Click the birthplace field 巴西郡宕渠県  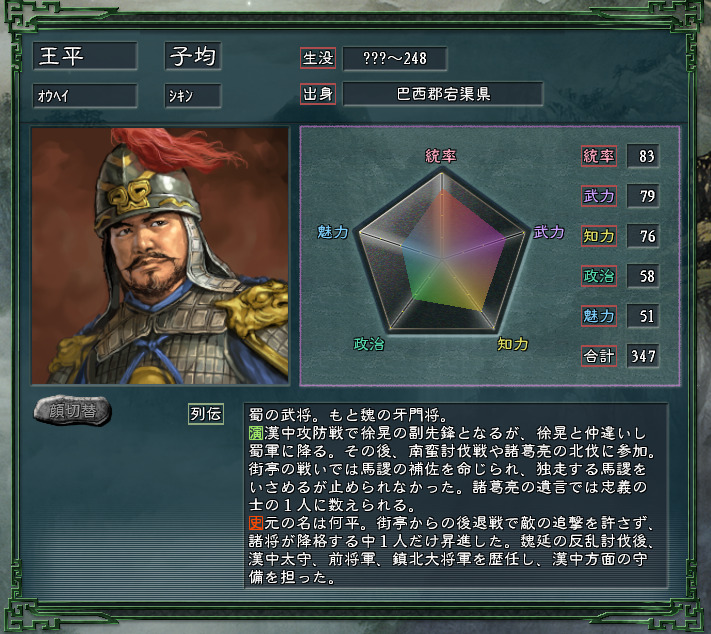pyautogui.click(x=443, y=94)
